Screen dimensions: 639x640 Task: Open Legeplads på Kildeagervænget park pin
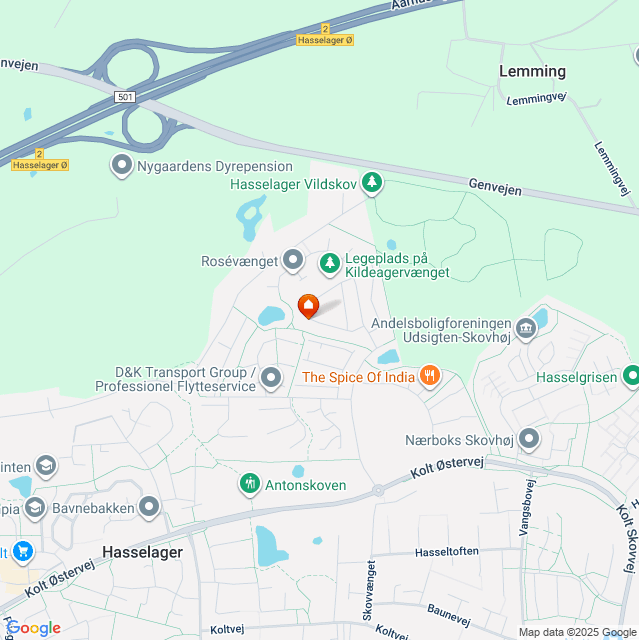pyautogui.click(x=330, y=264)
